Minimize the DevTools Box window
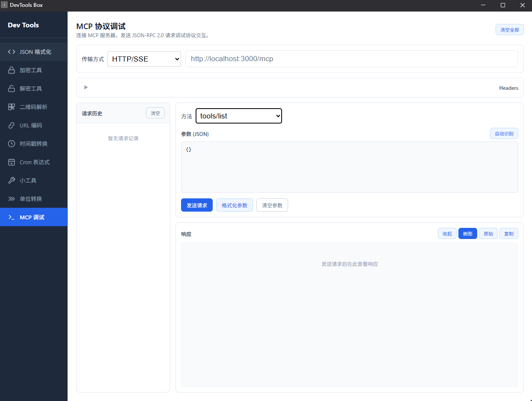532x401 pixels. point(483,5)
